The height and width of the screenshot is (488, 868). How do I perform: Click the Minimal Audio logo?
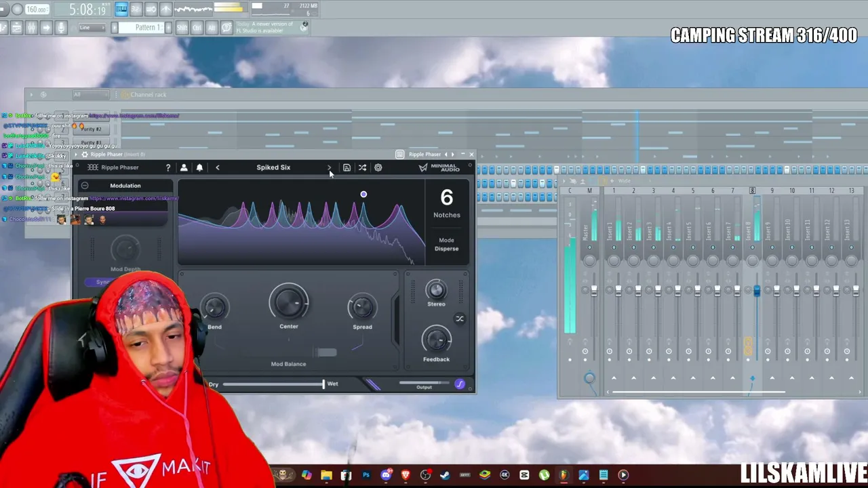(x=439, y=167)
